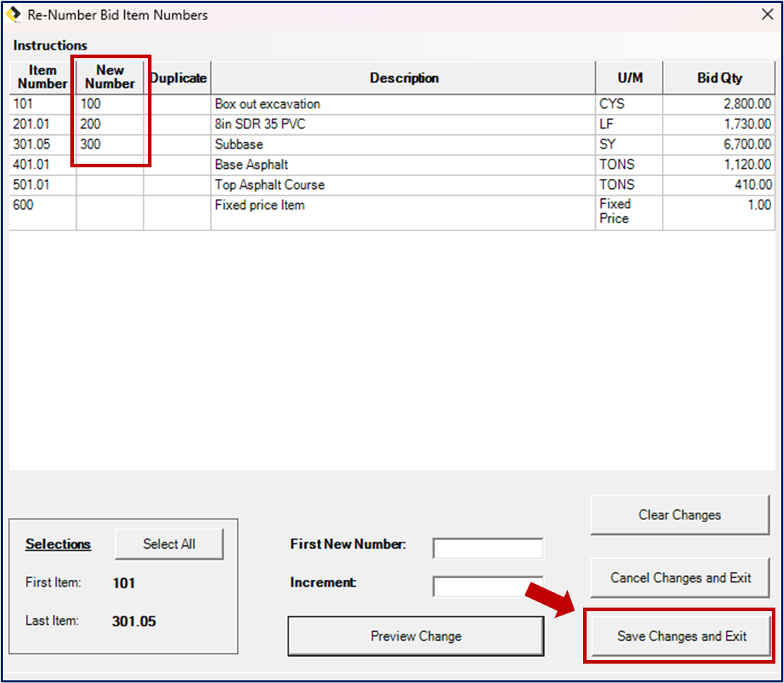This screenshot has height=683, width=784.
Task: Open the Instructions section
Action: tap(50, 45)
